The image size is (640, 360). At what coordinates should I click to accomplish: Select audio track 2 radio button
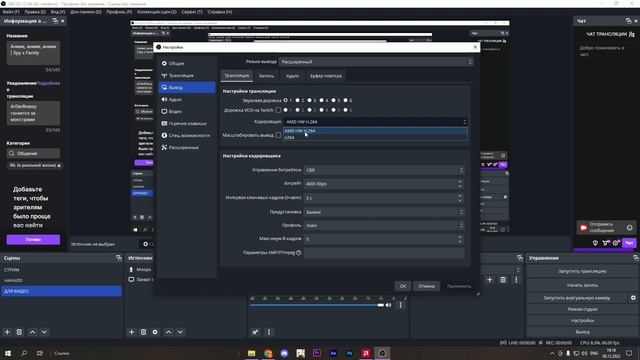[298, 100]
